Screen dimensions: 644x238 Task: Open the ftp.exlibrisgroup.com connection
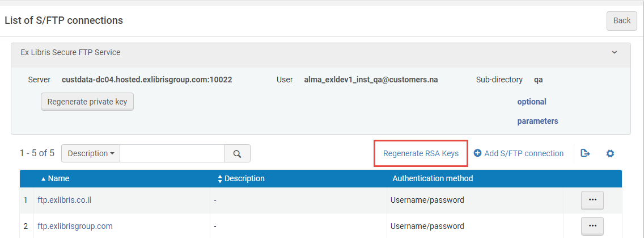click(75, 226)
